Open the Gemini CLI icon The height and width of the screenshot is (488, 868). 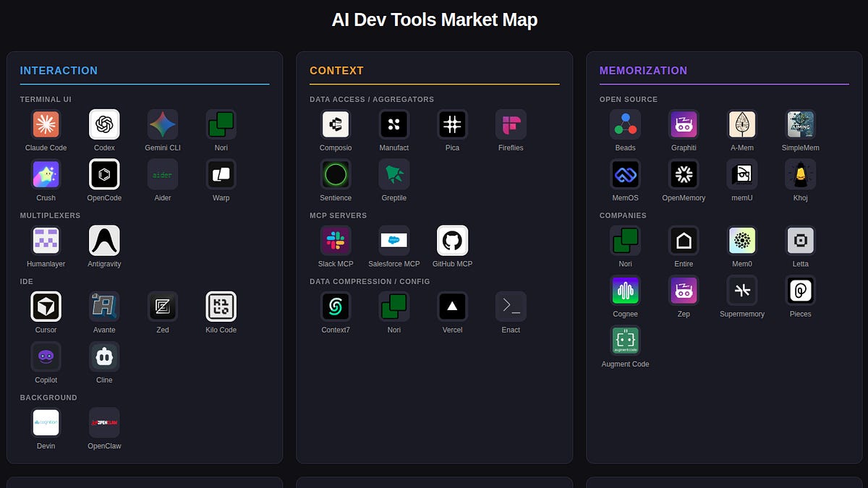tap(163, 124)
